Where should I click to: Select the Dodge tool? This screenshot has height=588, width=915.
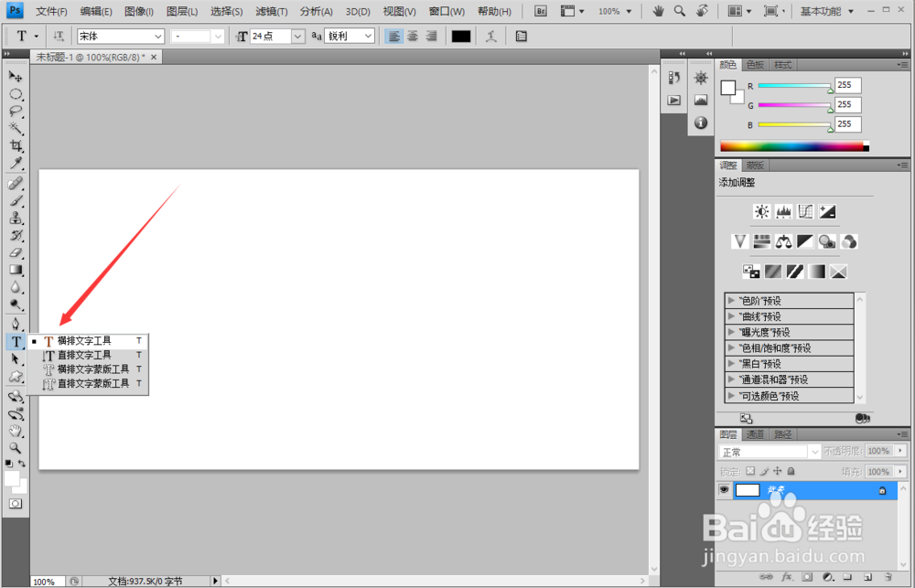(16, 305)
